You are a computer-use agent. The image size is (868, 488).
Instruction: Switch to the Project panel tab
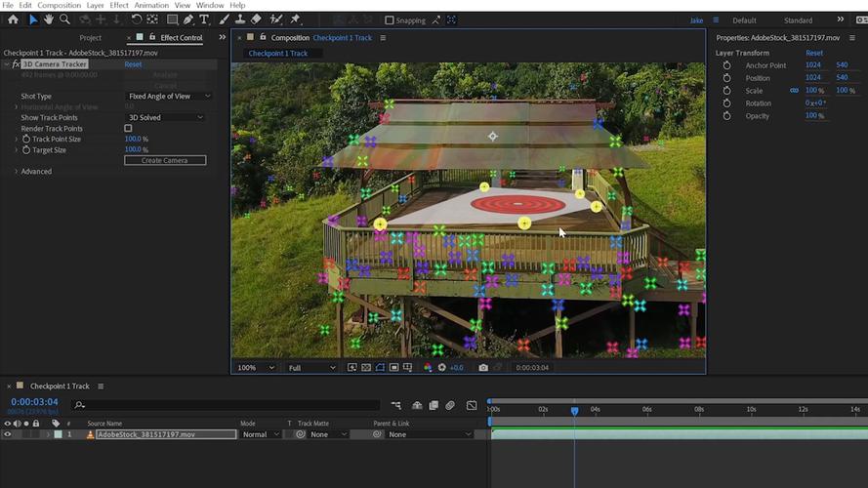[90, 38]
